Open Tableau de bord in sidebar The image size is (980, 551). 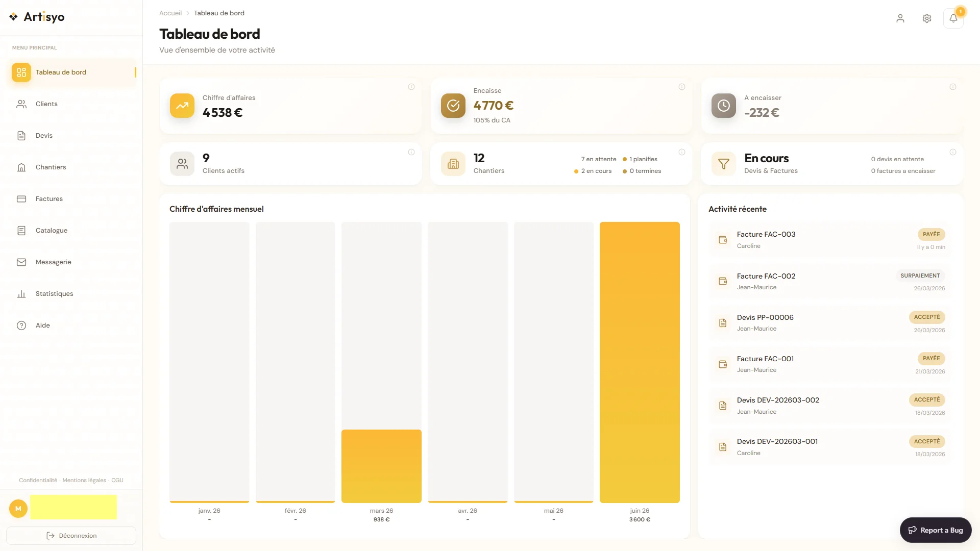(x=71, y=72)
